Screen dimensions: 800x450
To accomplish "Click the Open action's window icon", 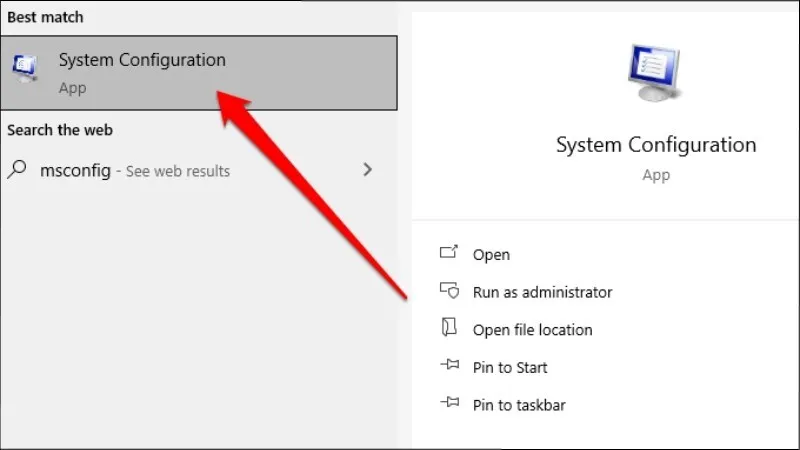I will 449,254.
